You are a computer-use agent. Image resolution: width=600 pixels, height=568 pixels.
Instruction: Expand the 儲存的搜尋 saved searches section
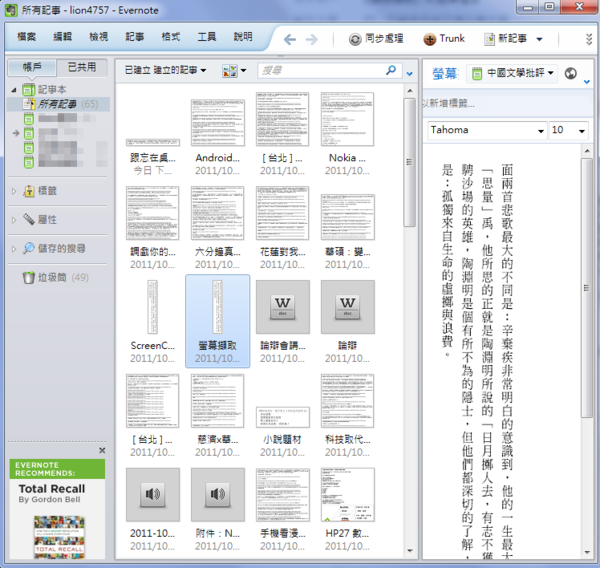point(61,248)
